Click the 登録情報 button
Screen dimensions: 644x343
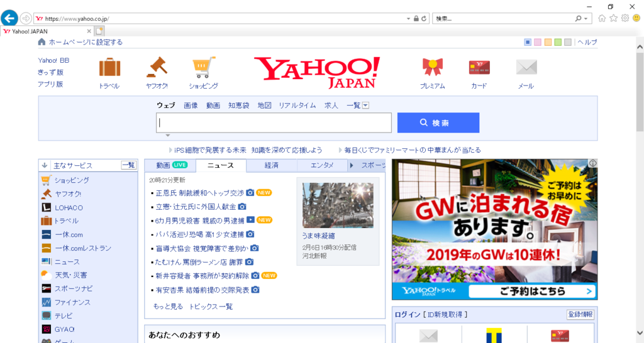pos(580,314)
